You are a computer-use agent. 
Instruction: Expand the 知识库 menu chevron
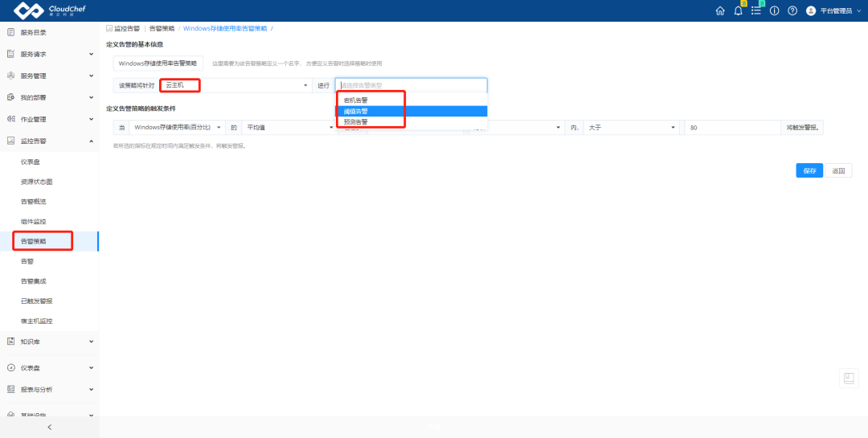point(92,342)
